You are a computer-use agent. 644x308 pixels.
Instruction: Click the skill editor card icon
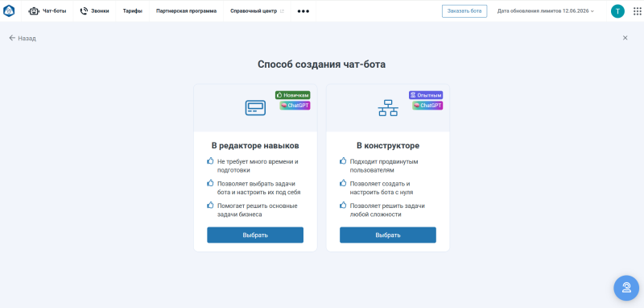(x=255, y=108)
